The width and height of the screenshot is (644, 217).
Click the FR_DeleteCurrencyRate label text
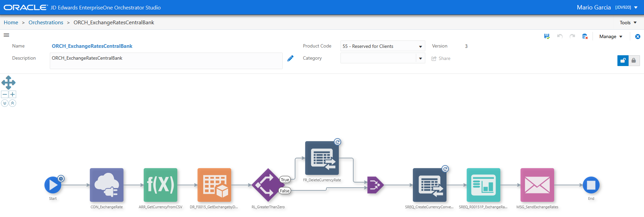[322, 180]
